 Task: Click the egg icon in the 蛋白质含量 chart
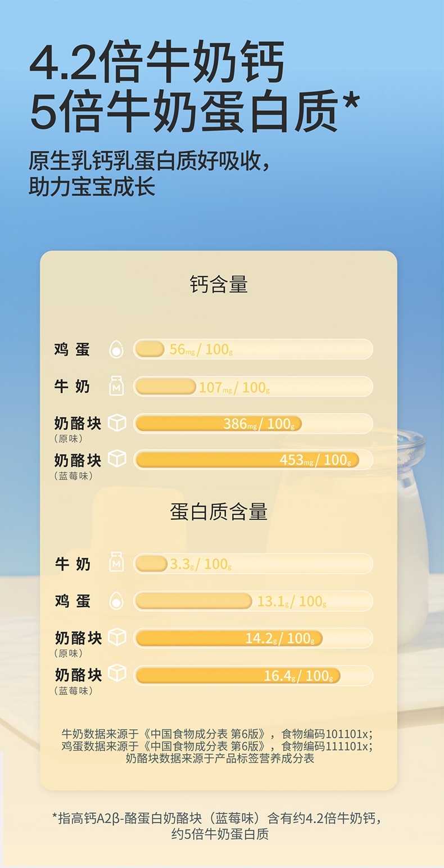(x=116, y=601)
